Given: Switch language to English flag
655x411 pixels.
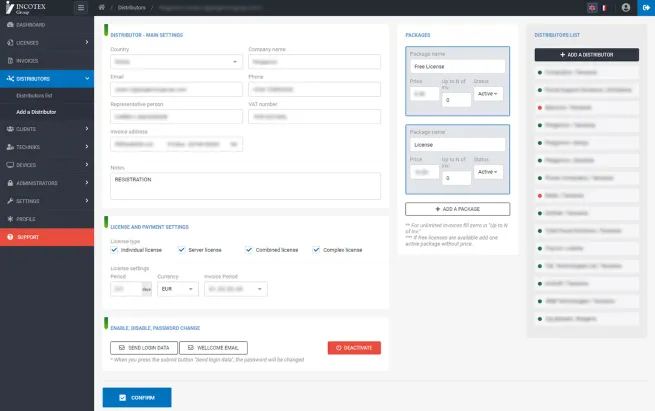Looking at the screenshot, I should (x=592, y=8).
